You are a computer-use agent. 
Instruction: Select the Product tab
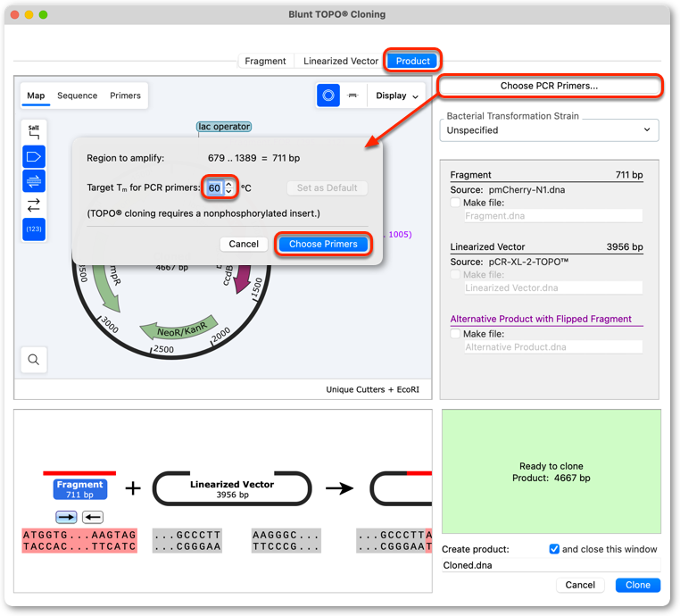point(413,62)
